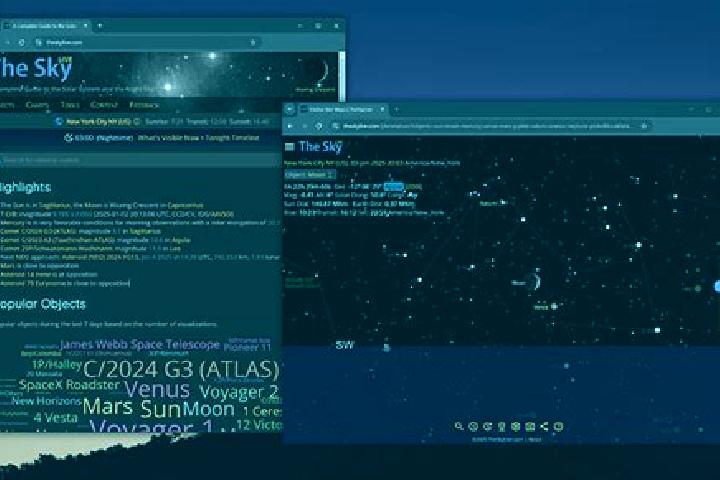Viewport: 720px width, 480px height.
Task: Click 'Mars is close to opposition' highlight
Action: click(40, 265)
